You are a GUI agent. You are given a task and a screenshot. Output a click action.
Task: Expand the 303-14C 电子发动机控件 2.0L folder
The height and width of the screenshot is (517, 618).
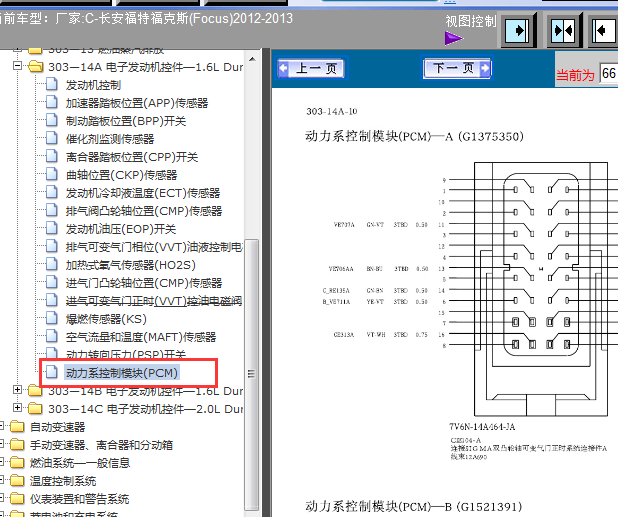(x=17, y=407)
